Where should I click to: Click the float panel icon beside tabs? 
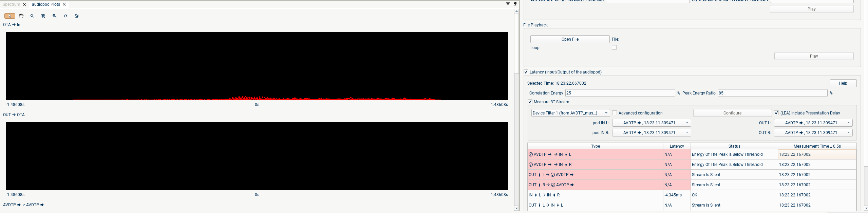pos(515,4)
